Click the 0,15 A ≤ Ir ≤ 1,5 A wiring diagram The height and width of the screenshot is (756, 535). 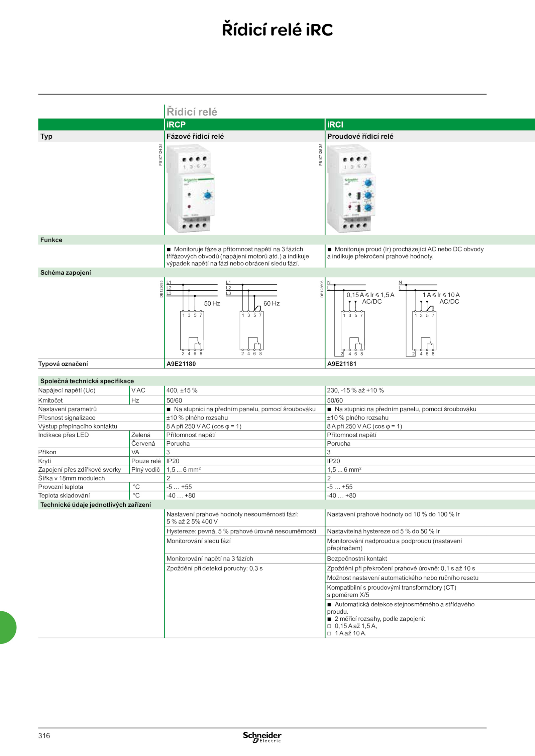pyautogui.click(x=361, y=318)
